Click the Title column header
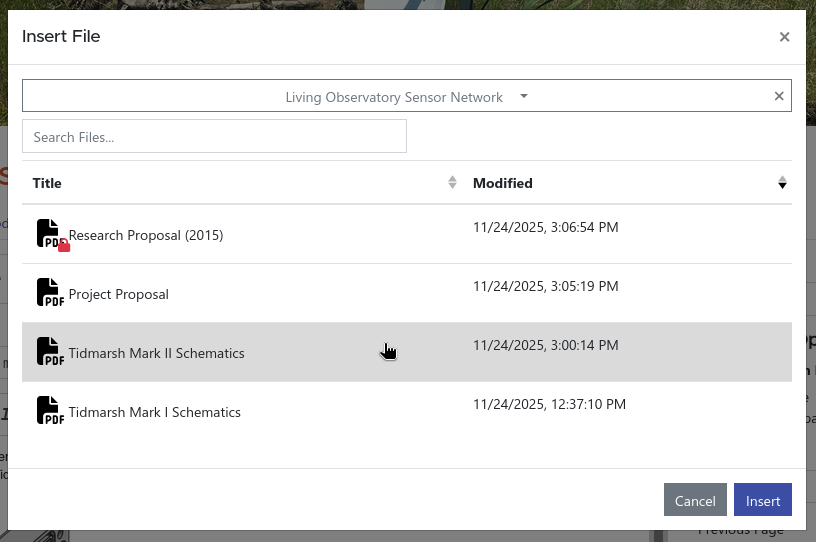The width and height of the screenshot is (816, 542). pos(47,183)
